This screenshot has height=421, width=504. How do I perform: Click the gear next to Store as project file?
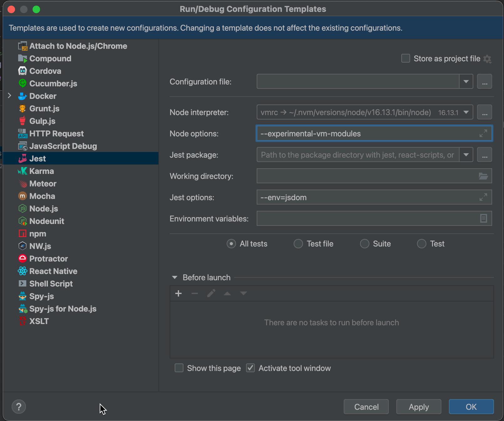487,59
